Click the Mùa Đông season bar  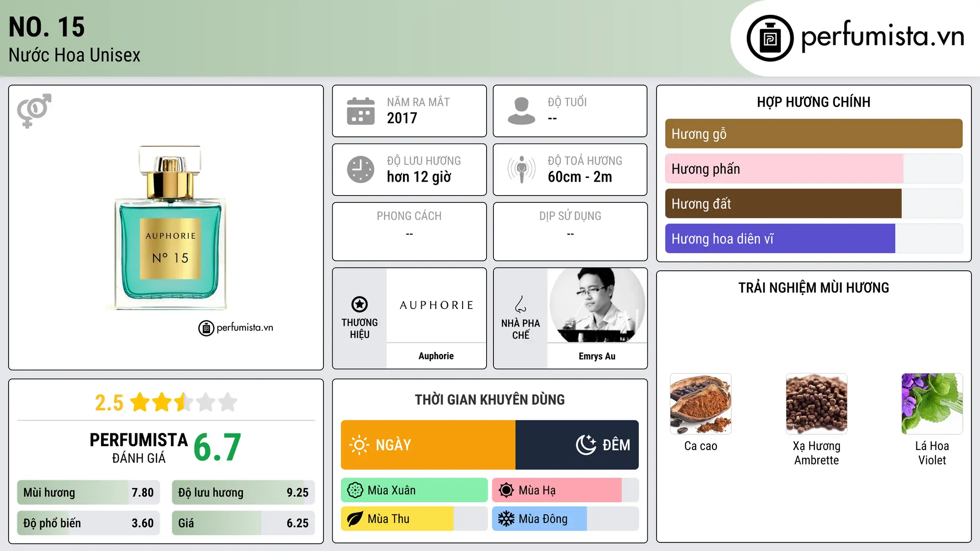click(x=566, y=519)
